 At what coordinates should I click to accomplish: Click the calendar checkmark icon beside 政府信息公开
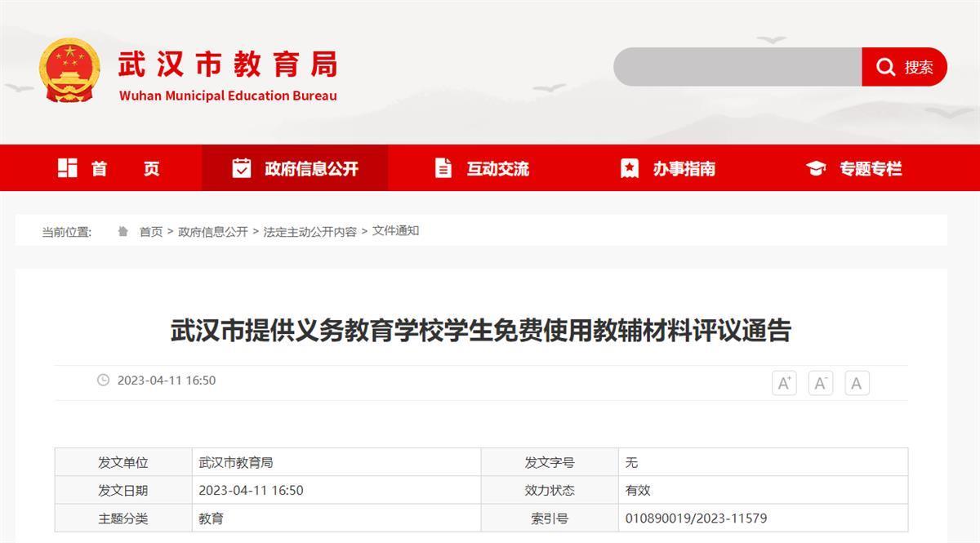click(x=241, y=168)
